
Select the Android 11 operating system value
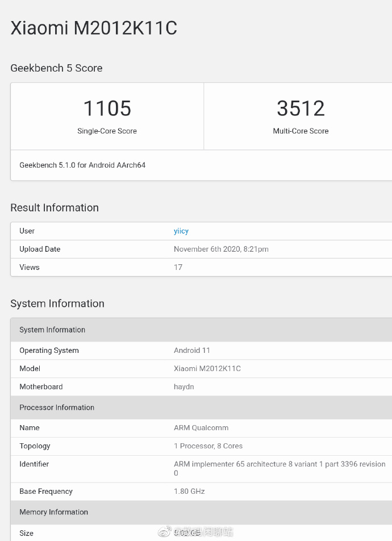tap(192, 350)
